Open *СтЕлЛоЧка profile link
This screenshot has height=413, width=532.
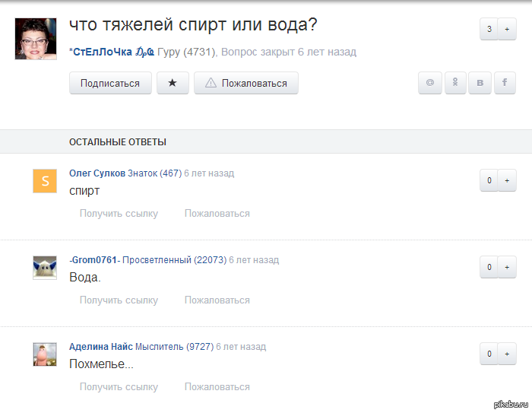(112, 52)
